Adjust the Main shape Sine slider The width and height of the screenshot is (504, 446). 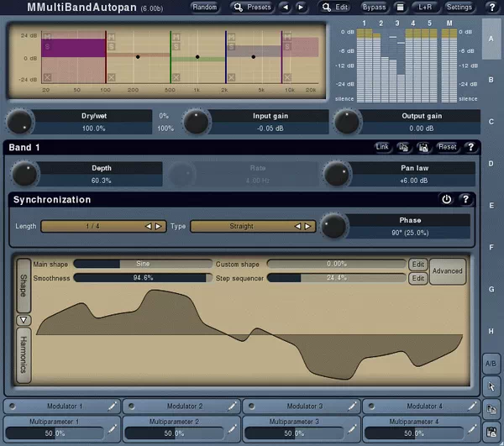click(143, 264)
